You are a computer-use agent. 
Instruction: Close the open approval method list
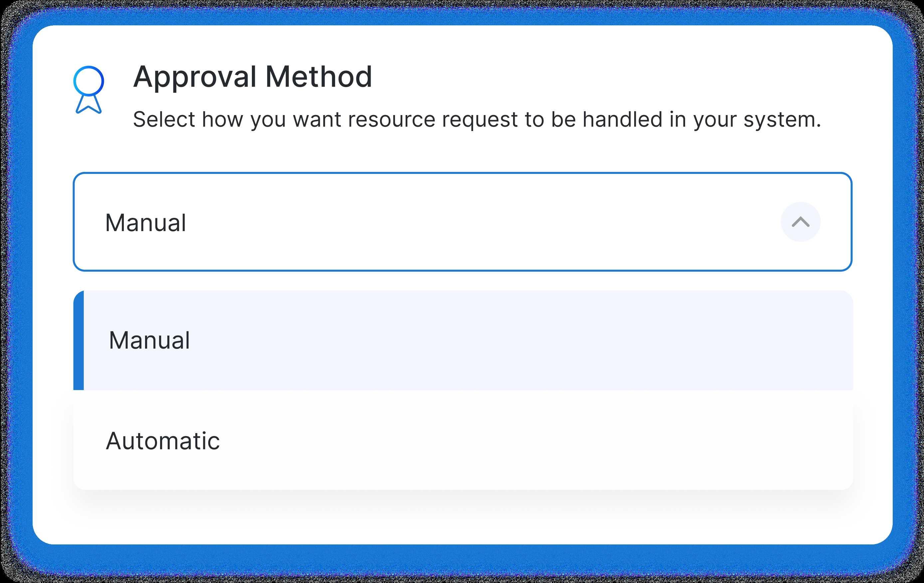pyautogui.click(x=801, y=222)
